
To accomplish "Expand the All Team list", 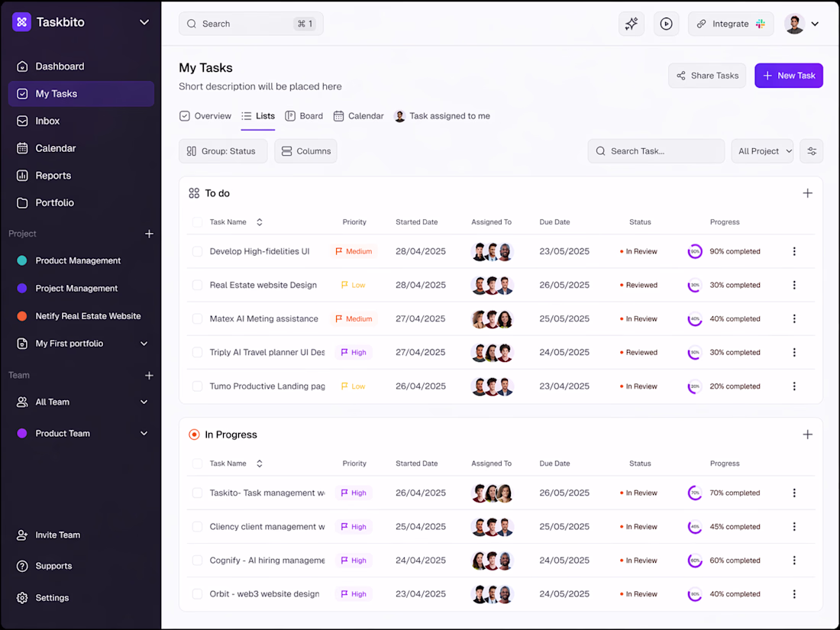I will (144, 402).
